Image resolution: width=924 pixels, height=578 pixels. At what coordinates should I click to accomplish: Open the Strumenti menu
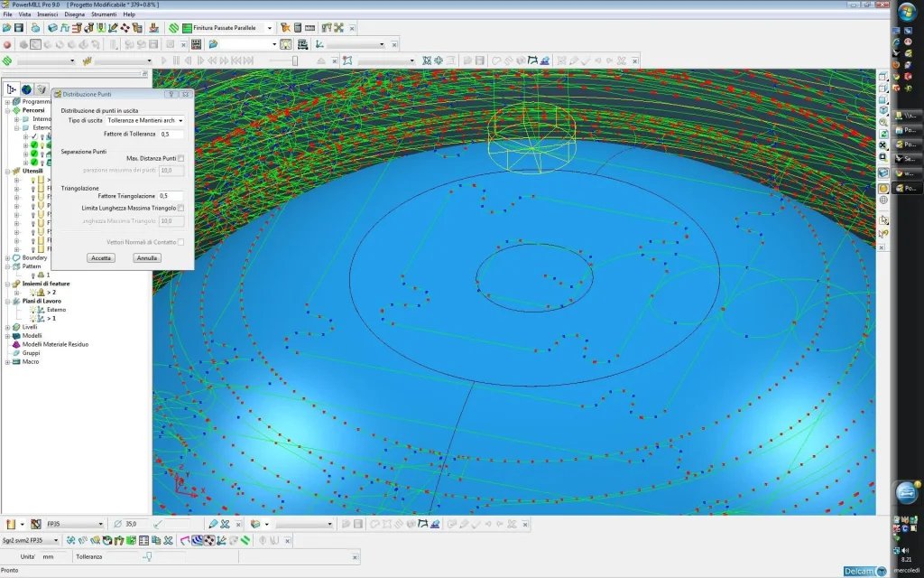click(x=104, y=14)
